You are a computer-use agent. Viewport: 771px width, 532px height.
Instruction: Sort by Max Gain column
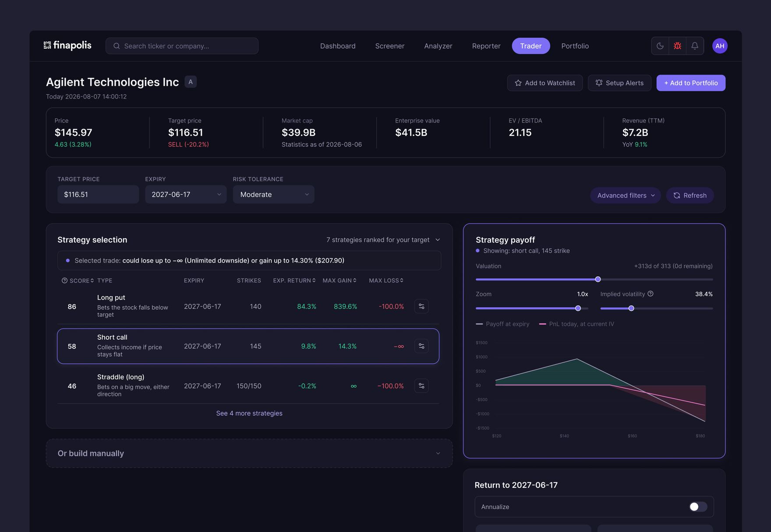pyautogui.click(x=340, y=281)
